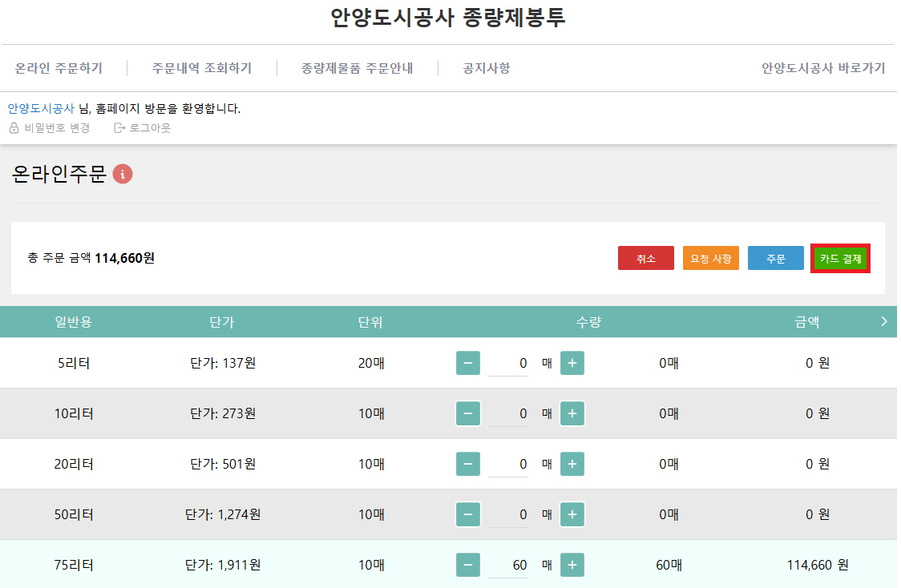Pay with the green 카드 결제 button
Image resolution: width=901 pixels, height=588 pixels.
pos(839,259)
